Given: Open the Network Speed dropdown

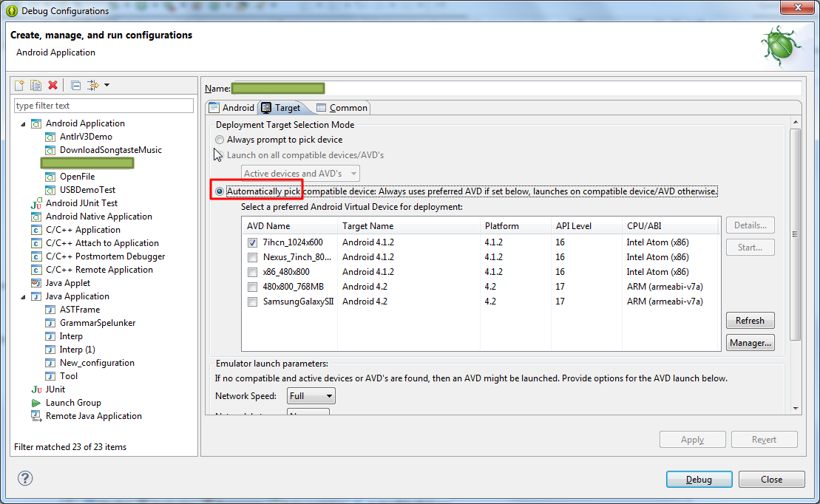Looking at the screenshot, I should click(x=311, y=396).
